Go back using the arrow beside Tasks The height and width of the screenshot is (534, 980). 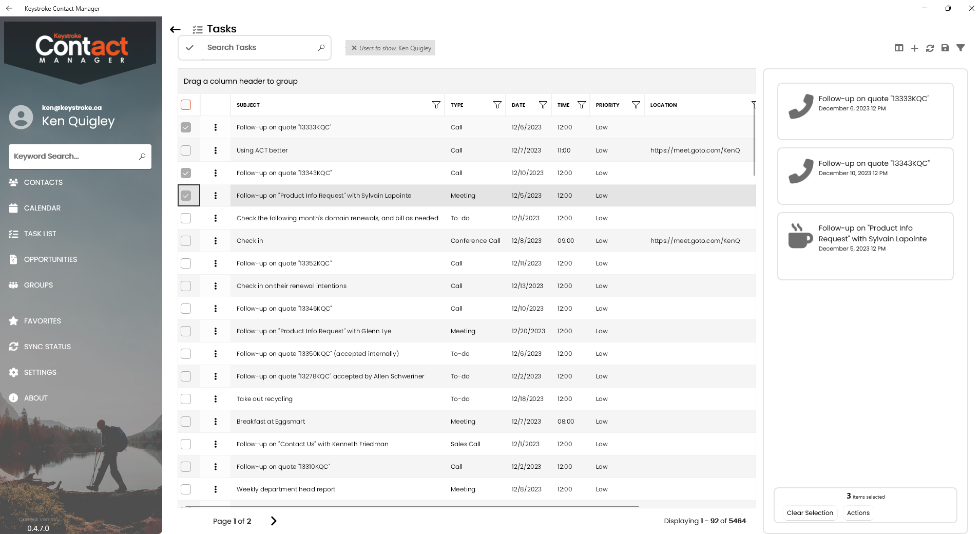click(175, 29)
